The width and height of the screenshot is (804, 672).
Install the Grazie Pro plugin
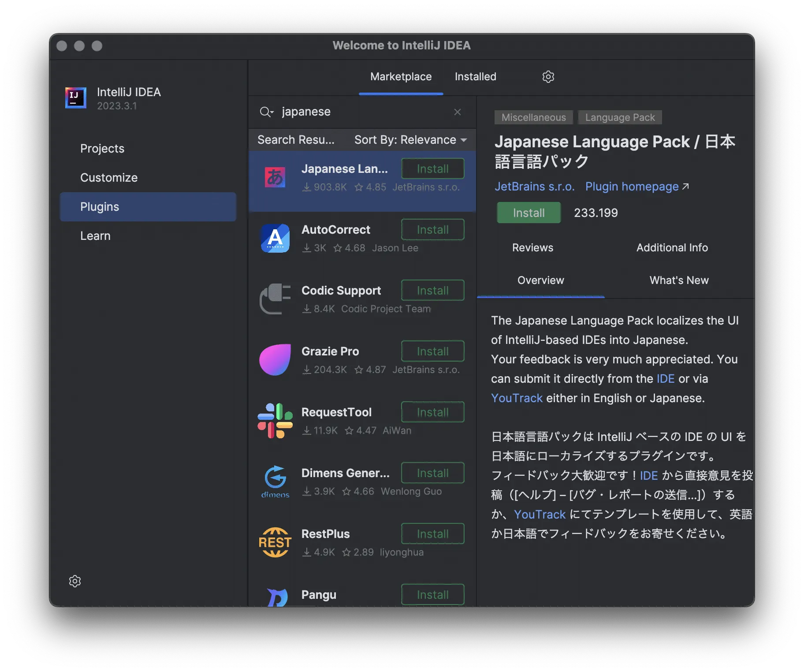click(432, 351)
